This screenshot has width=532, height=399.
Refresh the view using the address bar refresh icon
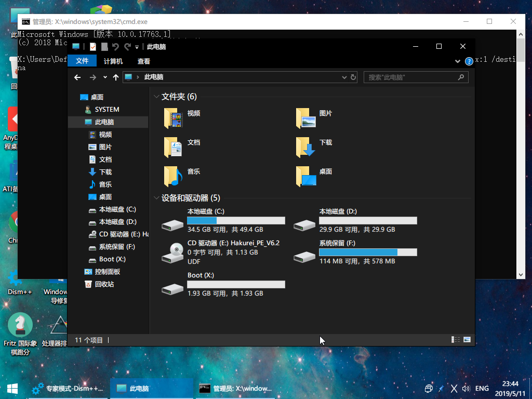[x=354, y=77]
